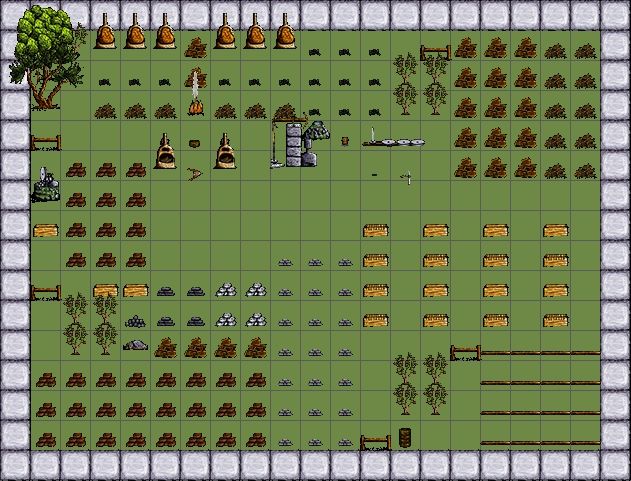Select the brown dirt pile between the filled kilns
The image size is (631, 481).
pyautogui.click(x=196, y=48)
